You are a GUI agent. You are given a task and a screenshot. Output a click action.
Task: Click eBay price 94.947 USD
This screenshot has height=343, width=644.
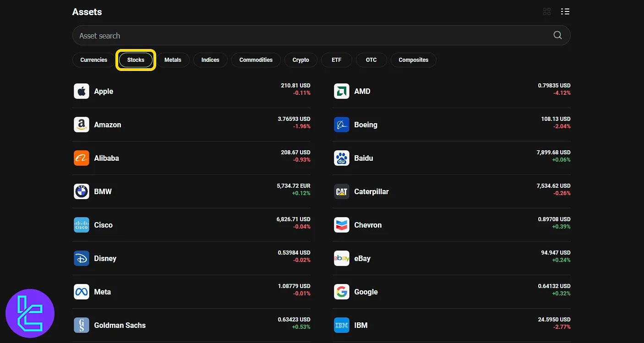pos(556,253)
